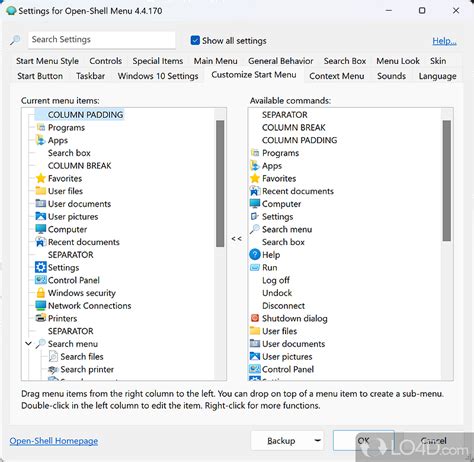Image resolution: width=474 pixels, height=462 pixels.
Task: Open the Context Menu tab
Action: click(x=337, y=76)
